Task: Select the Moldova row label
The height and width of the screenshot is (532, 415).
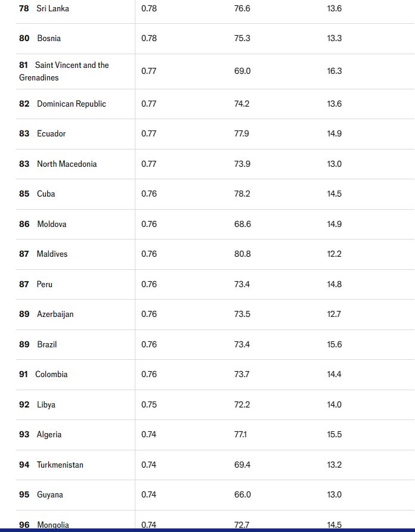Action: 52,224
